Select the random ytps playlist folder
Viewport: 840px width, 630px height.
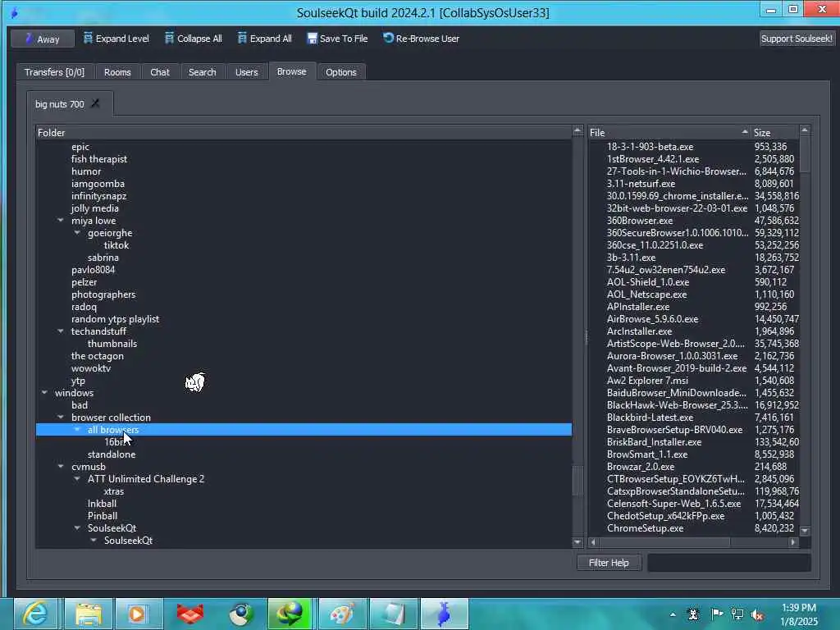[x=115, y=319]
